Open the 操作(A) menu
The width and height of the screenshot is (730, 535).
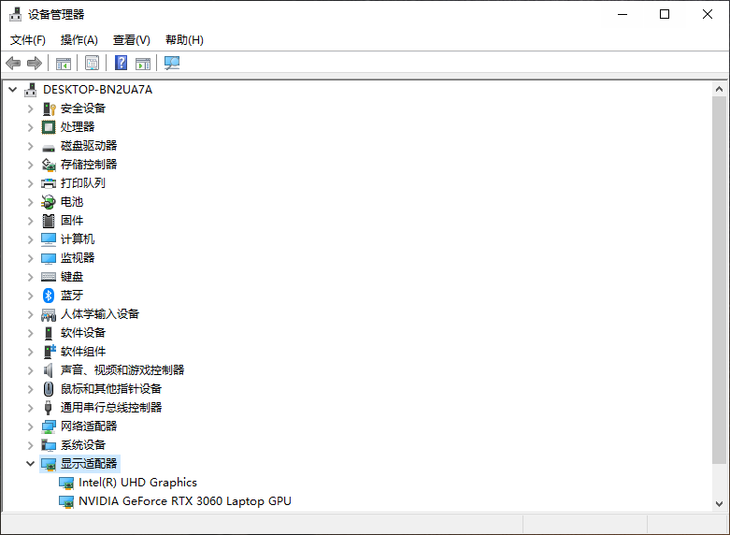pos(79,40)
